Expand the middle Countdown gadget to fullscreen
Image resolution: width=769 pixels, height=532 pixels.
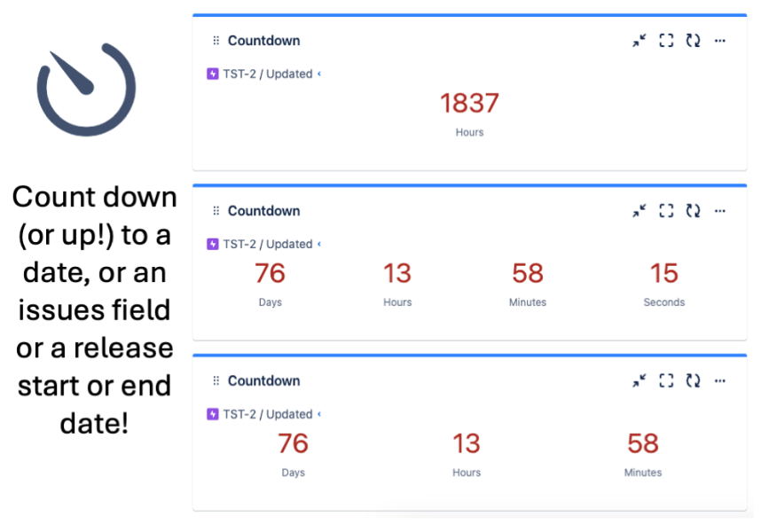click(x=666, y=211)
